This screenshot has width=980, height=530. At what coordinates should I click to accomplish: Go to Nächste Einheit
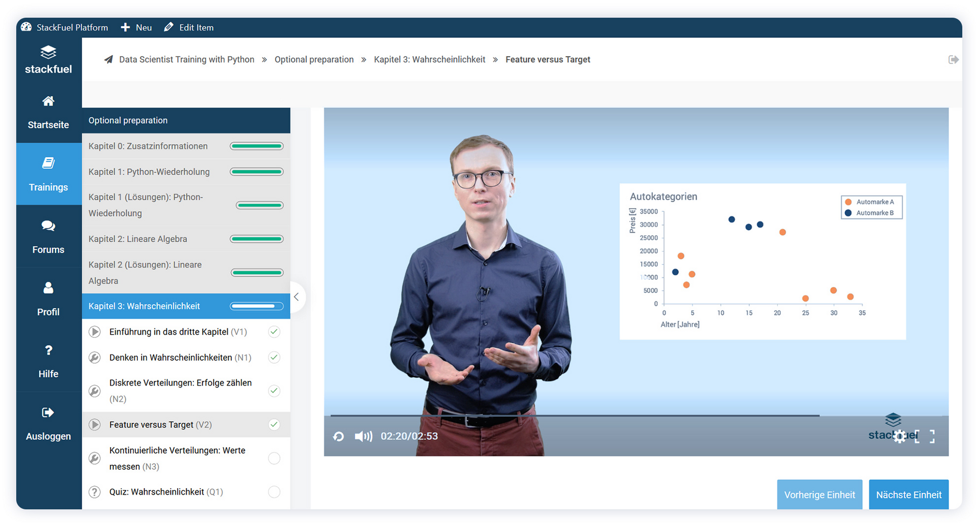point(908,494)
